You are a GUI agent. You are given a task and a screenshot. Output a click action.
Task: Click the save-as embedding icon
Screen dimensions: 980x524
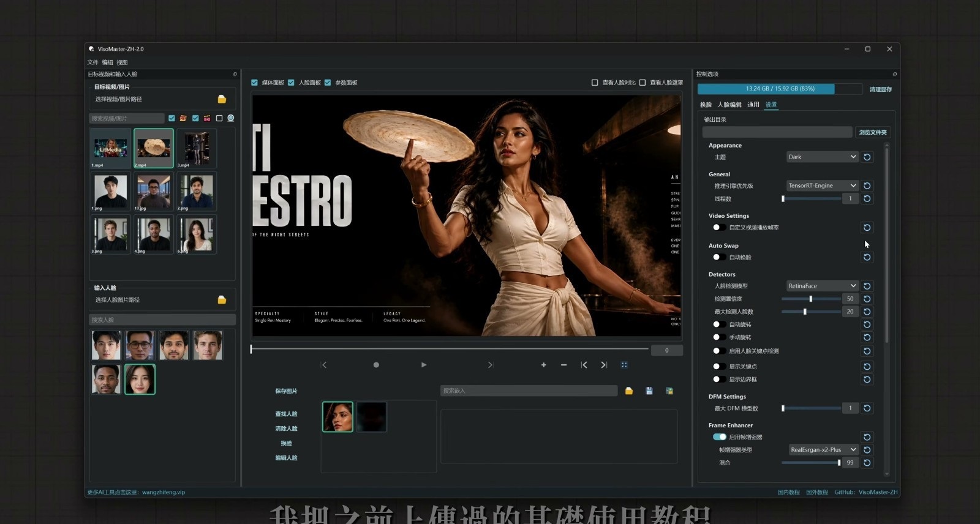pos(669,391)
